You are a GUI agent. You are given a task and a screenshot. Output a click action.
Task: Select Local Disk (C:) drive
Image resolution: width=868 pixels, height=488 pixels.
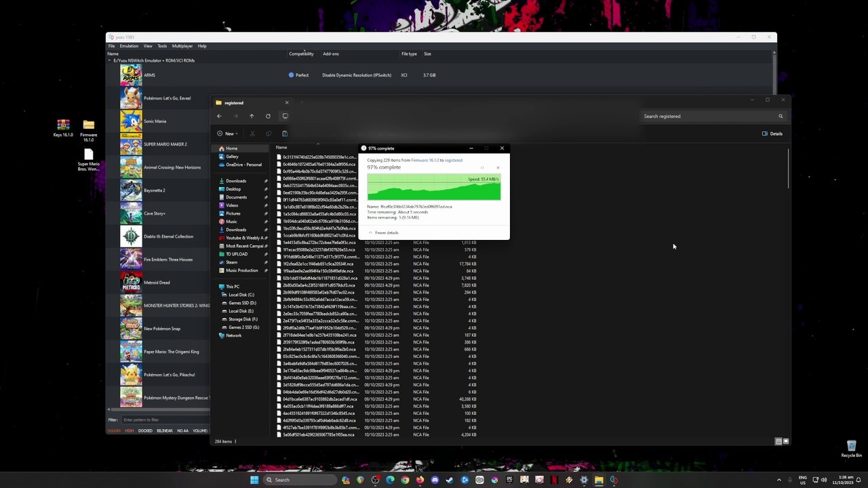241,295
